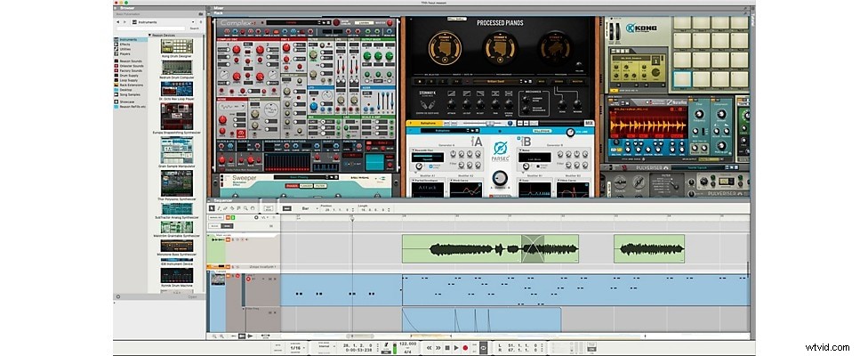Toggle the Master track solo button

[x=233, y=217]
